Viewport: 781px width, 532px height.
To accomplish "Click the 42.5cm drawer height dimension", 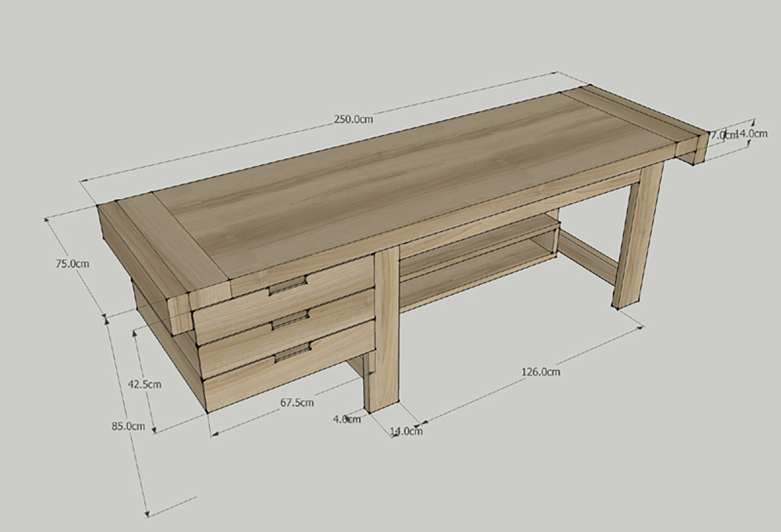I will 144,384.
